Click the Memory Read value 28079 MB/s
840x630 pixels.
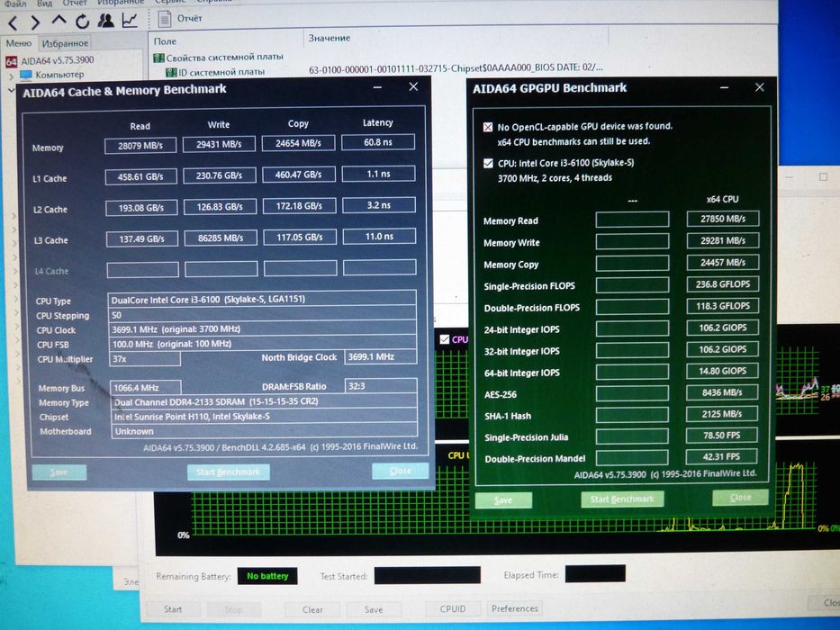click(140, 146)
